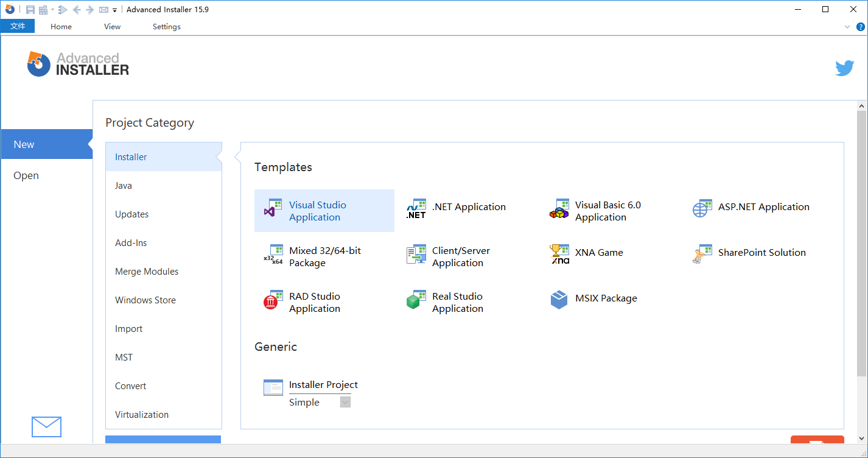Click the ASP.NET Application globe icon
This screenshot has width=868, height=458.
point(702,208)
